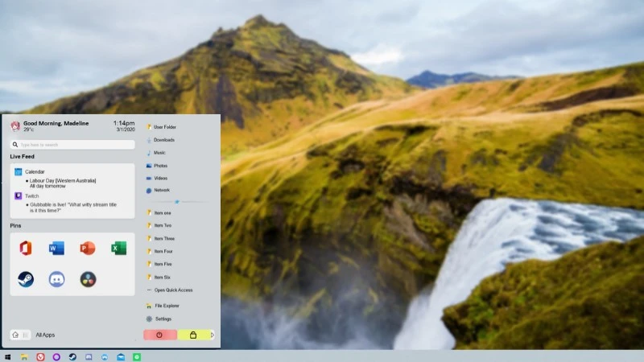Viewport: 644px width, 362px height.
Task: Click the magnifier icon in search box
Action: tap(15, 145)
